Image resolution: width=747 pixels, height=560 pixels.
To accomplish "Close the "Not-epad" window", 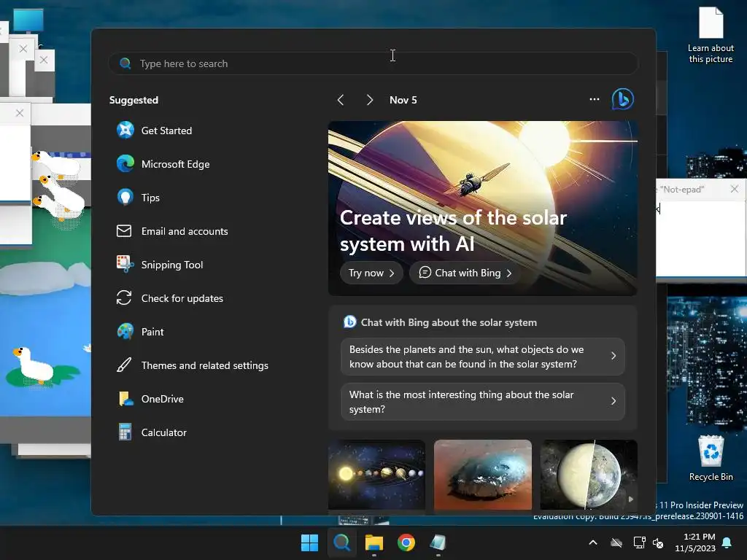I will pyautogui.click(x=734, y=189).
